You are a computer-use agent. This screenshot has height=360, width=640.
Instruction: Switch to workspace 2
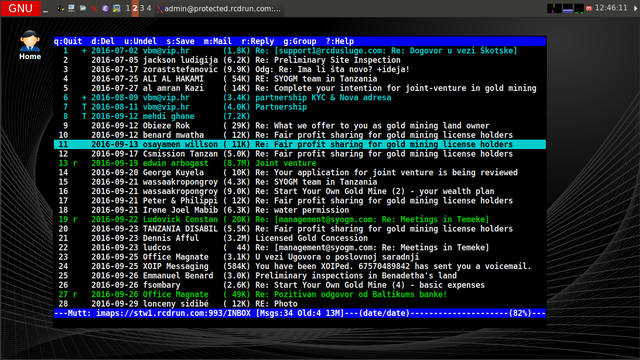(x=135, y=8)
